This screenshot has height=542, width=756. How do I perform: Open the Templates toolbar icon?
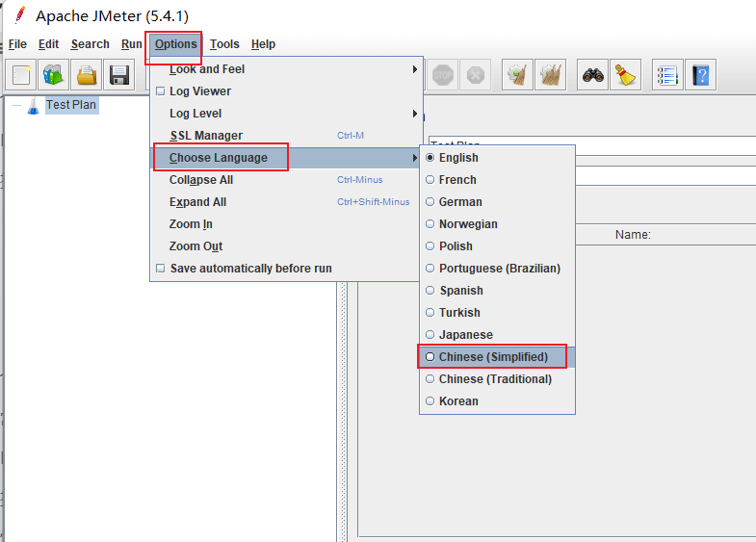tap(54, 75)
